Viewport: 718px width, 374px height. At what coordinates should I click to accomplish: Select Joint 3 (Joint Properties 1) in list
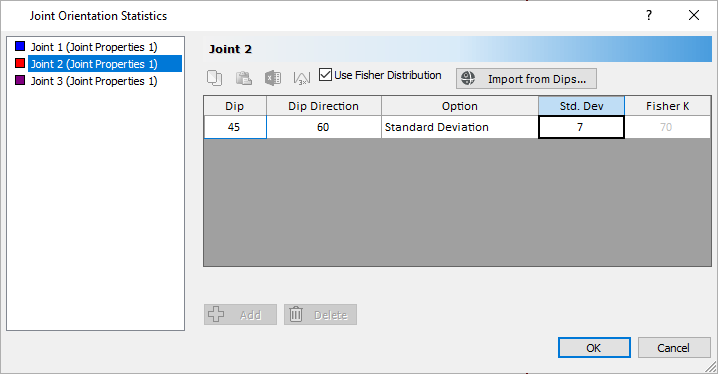click(94, 81)
